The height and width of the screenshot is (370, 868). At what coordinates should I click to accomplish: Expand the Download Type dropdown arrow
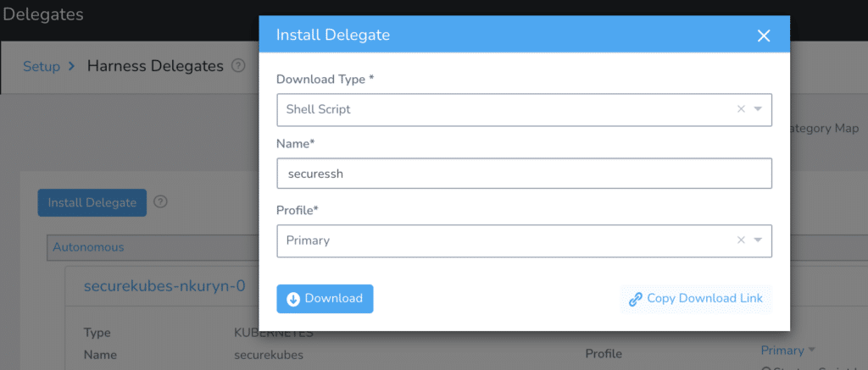point(758,109)
